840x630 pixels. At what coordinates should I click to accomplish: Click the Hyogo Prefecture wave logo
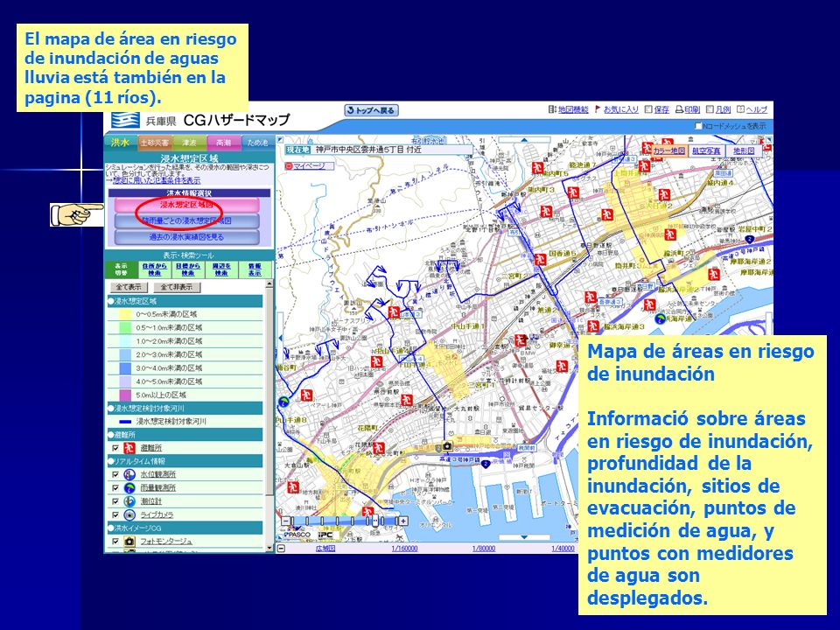tap(126, 120)
